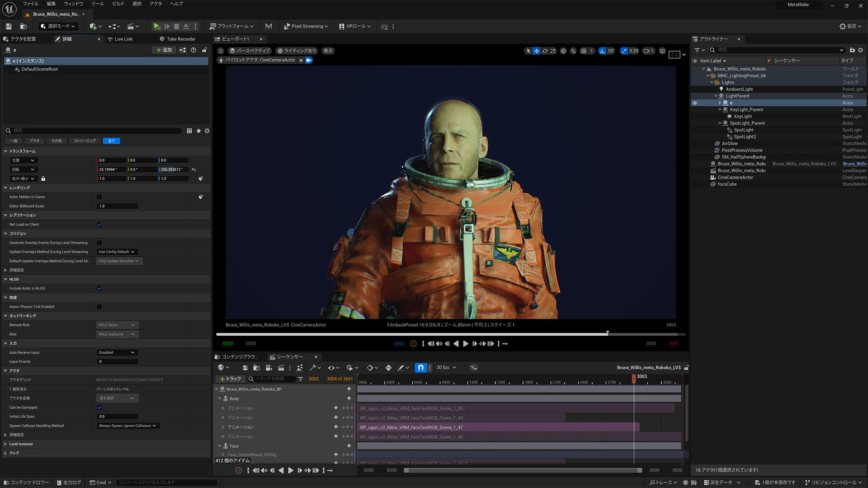Open the sequencer curve editor icon
Viewport: 868px width, 488px height.
tap(474, 368)
